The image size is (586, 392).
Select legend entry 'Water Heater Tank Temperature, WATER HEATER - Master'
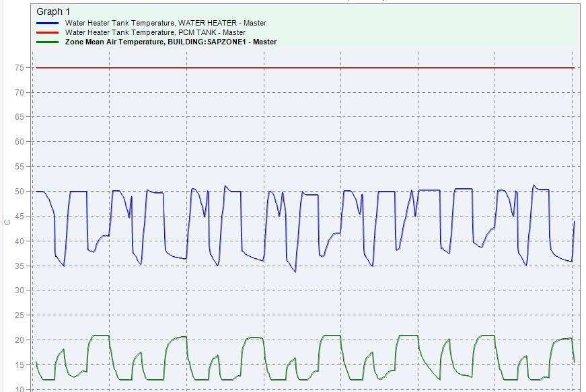coord(166,23)
